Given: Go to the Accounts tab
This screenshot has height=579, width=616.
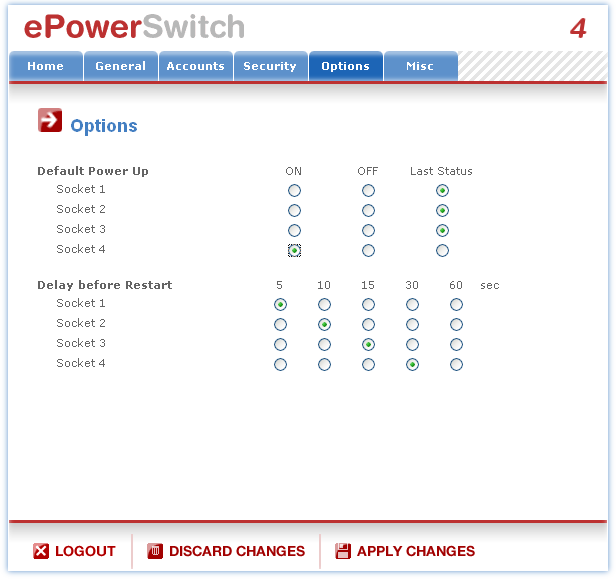Looking at the screenshot, I should point(195,66).
